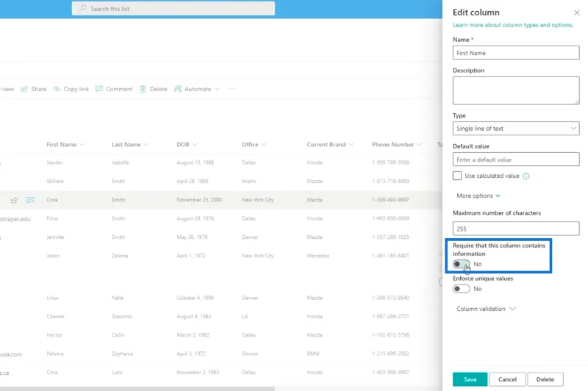Viewport: 588px width, 391px height.
Task: Open Current Brand column header dropdown
Action: point(351,145)
